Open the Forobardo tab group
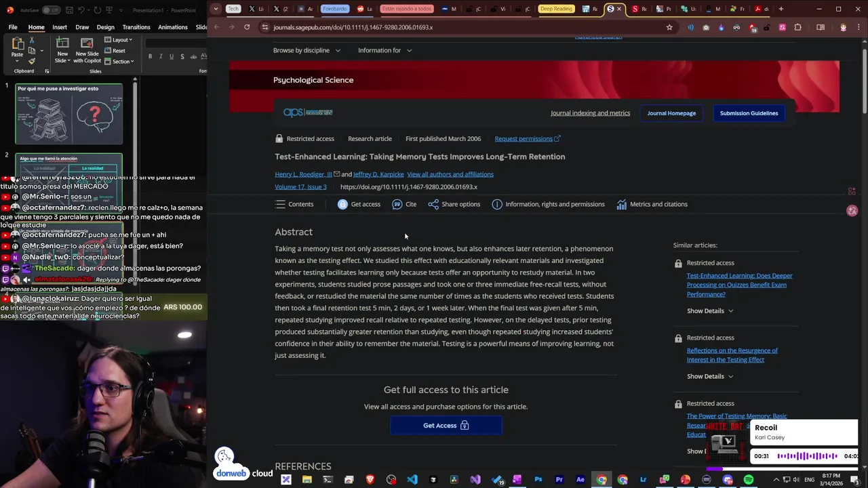The width and height of the screenshot is (868, 488). (334, 9)
